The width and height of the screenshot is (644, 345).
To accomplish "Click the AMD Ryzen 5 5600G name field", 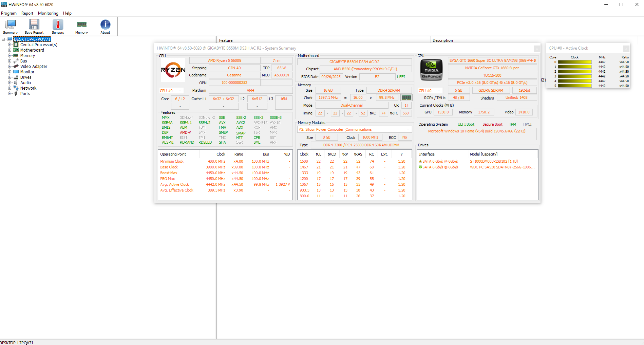I will [225, 60].
